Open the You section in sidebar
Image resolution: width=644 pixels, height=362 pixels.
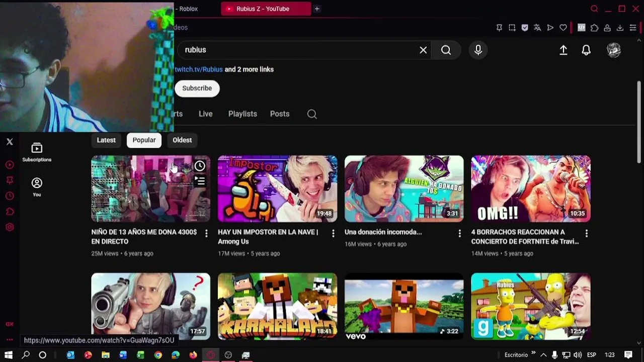coord(37,187)
